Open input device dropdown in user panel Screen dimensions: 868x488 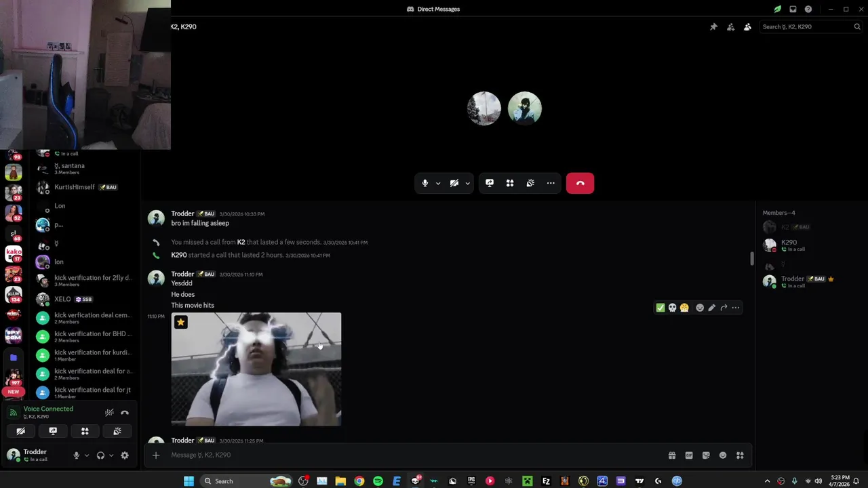click(x=86, y=455)
